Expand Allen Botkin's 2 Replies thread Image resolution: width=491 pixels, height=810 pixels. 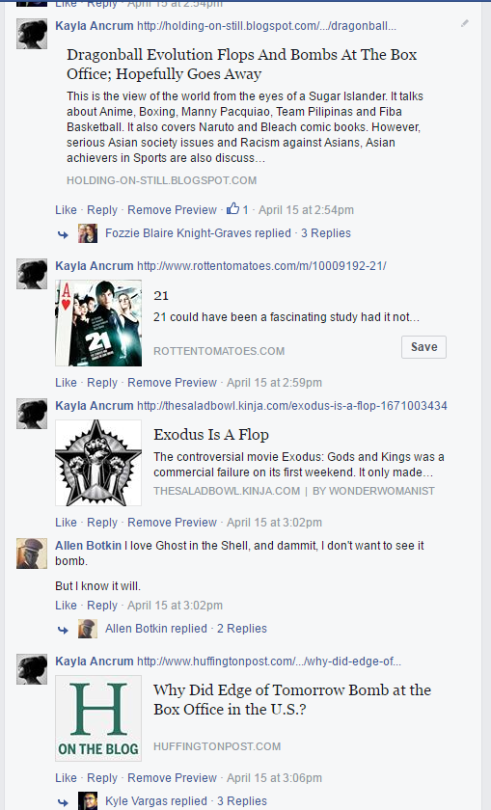click(242, 629)
